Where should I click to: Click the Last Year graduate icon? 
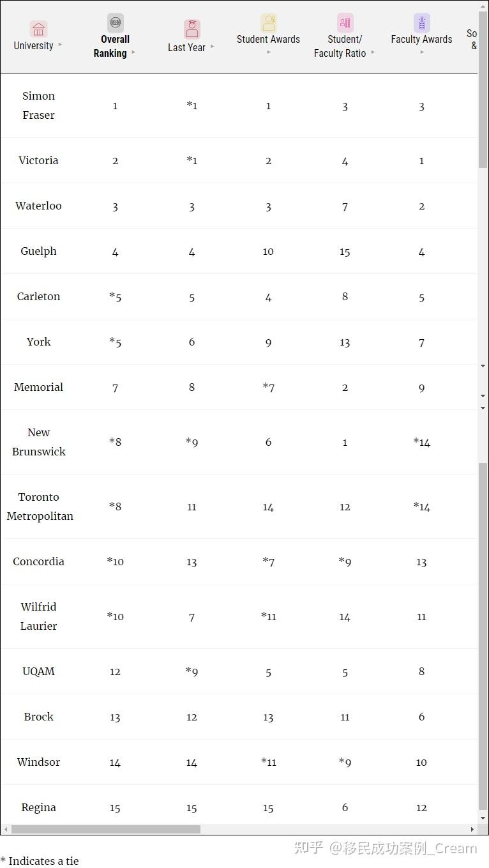click(192, 29)
